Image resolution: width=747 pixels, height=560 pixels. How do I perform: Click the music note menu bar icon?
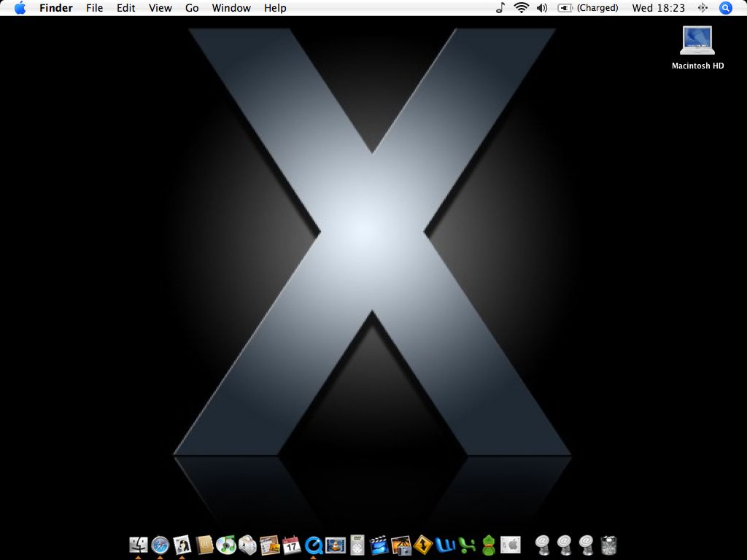point(500,7)
